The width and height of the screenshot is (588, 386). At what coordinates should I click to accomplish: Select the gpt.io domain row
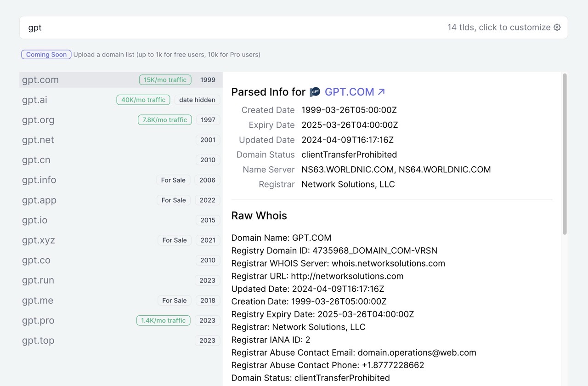(121, 220)
